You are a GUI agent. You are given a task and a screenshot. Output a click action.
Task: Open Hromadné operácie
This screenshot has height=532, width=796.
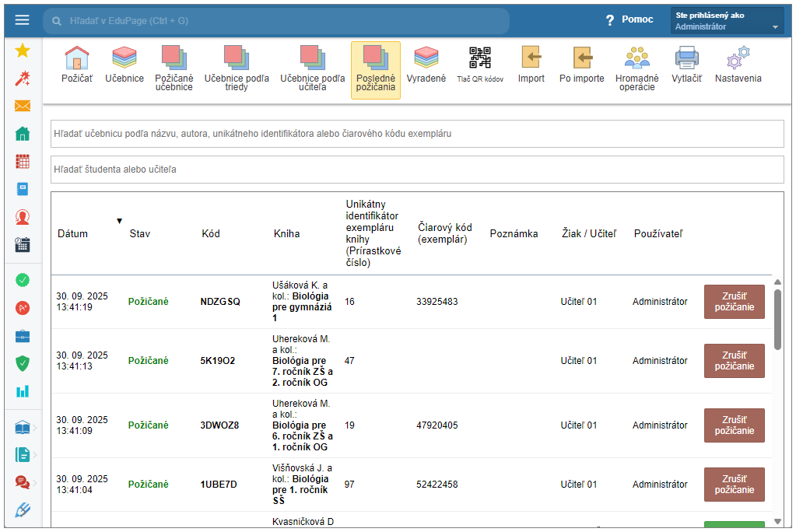pyautogui.click(x=636, y=59)
